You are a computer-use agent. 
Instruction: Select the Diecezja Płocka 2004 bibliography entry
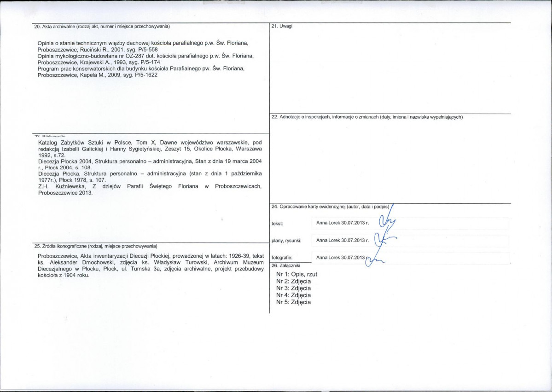[x=150, y=164]
